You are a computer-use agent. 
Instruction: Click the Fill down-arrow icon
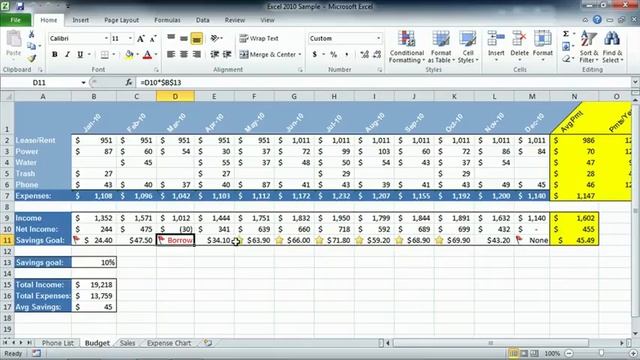tap(566, 47)
